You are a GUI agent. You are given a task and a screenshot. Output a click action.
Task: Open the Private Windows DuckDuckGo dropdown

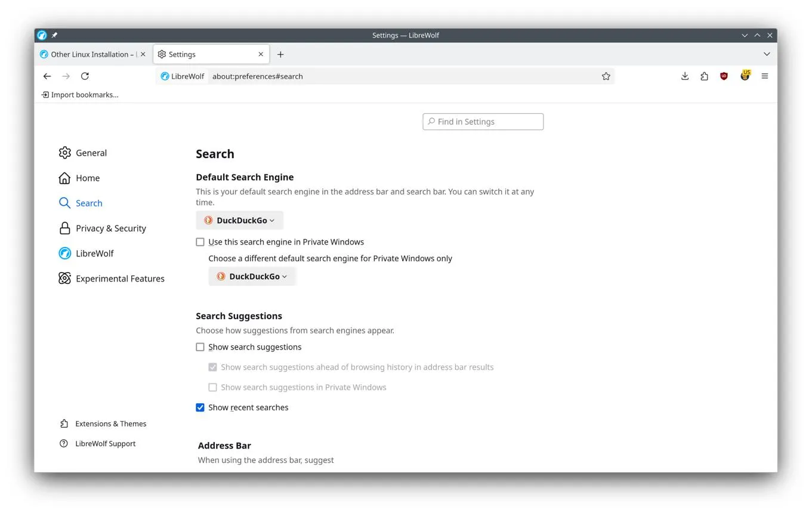(x=252, y=277)
